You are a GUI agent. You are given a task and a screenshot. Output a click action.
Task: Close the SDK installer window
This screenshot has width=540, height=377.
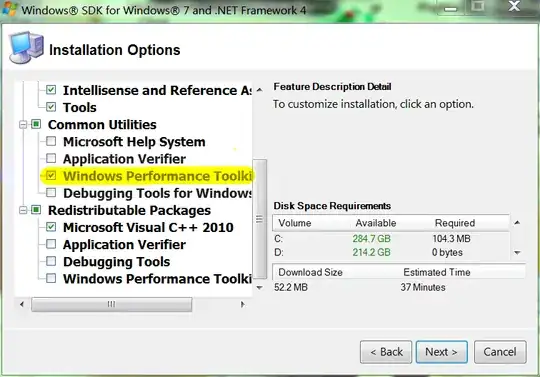coord(514,6)
